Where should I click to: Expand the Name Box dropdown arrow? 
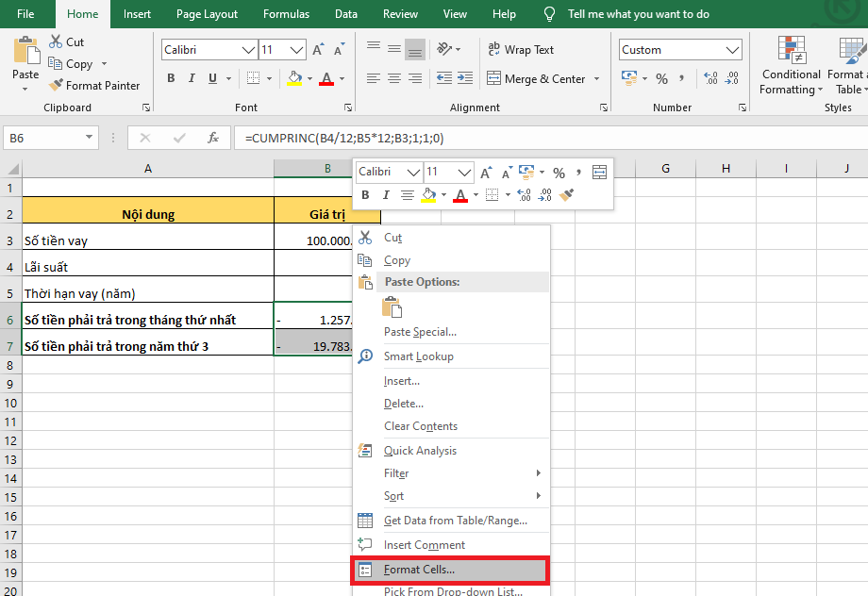coord(90,138)
